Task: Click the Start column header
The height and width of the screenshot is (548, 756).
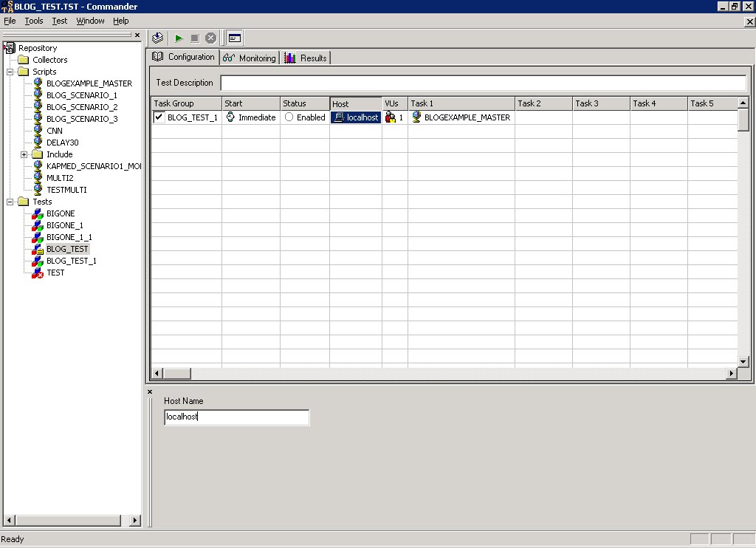Action: pos(251,103)
